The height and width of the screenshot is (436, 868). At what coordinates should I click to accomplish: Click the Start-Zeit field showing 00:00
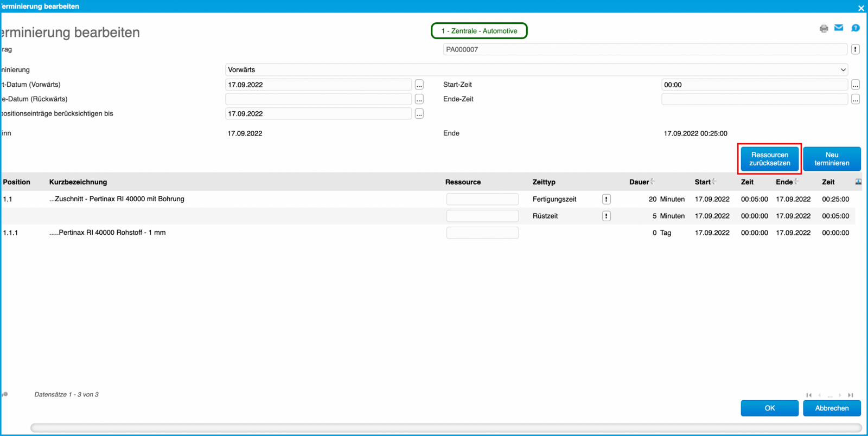tap(755, 85)
